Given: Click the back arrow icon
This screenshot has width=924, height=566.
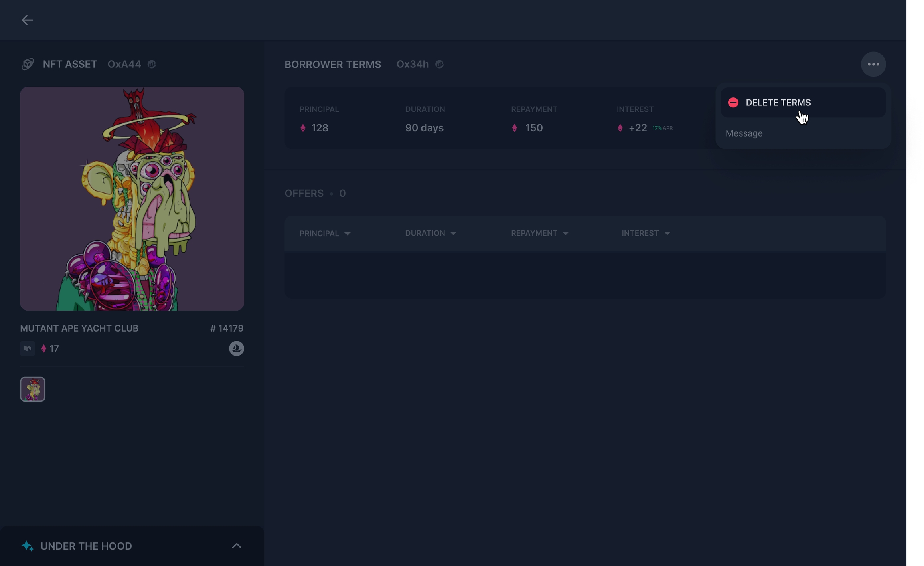Looking at the screenshot, I should point(27,20).
